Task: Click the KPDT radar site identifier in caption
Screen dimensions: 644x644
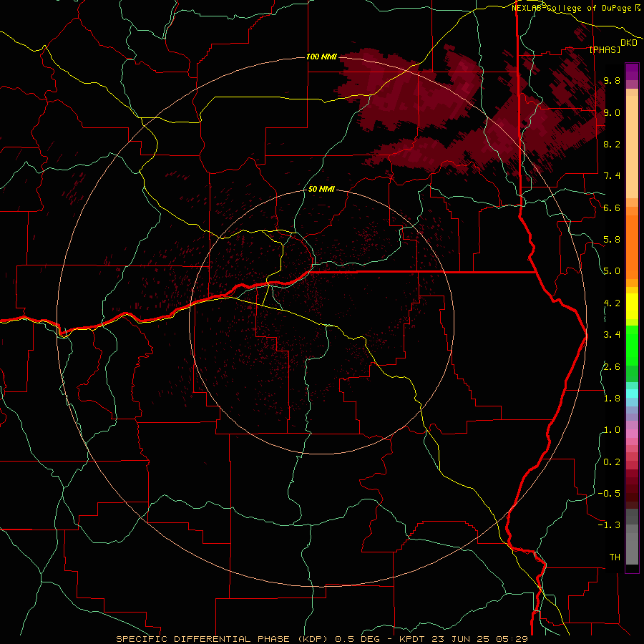Action: pyautogui.click(x=412, y=639)
